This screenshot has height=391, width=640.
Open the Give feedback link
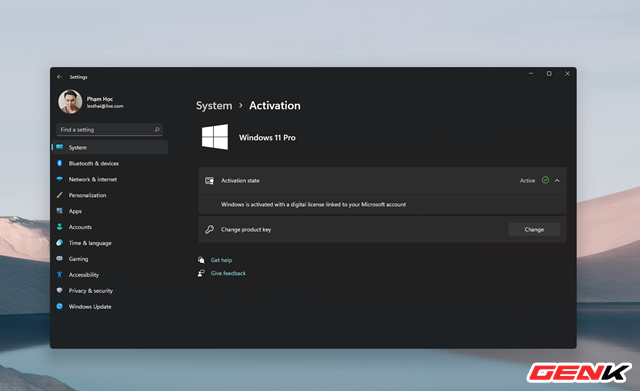[x=228, y=273]
